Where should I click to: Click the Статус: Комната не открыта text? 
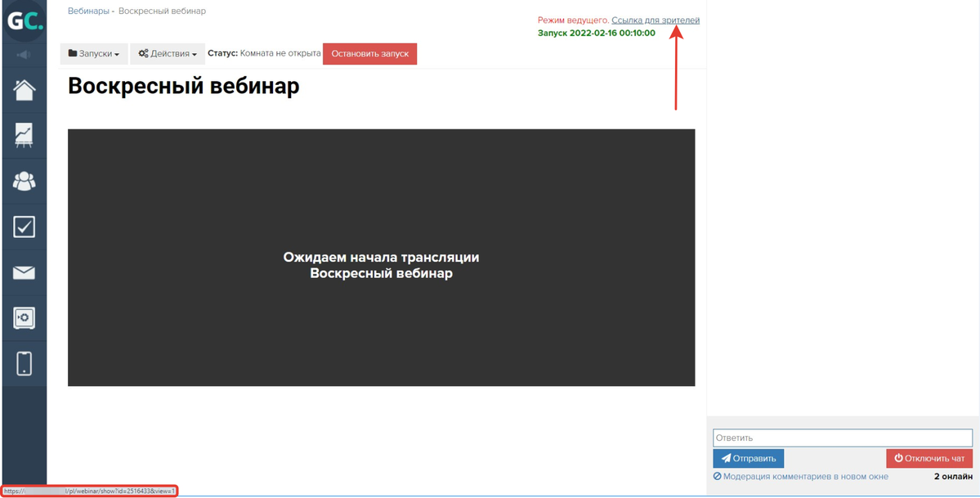(x=264, y=54)
